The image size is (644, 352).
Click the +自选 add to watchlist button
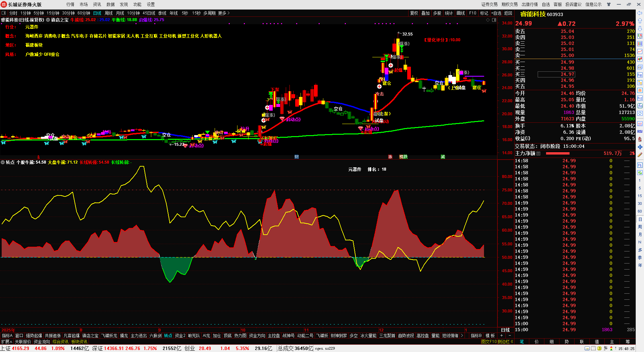pyautogui.click(x=496, y=13)
